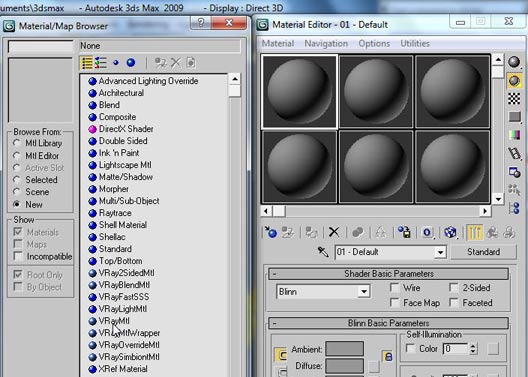This screenshot has width=528, height=377.
Task: Toggle Show End Result icon
Action: click(x=474, y=232)
